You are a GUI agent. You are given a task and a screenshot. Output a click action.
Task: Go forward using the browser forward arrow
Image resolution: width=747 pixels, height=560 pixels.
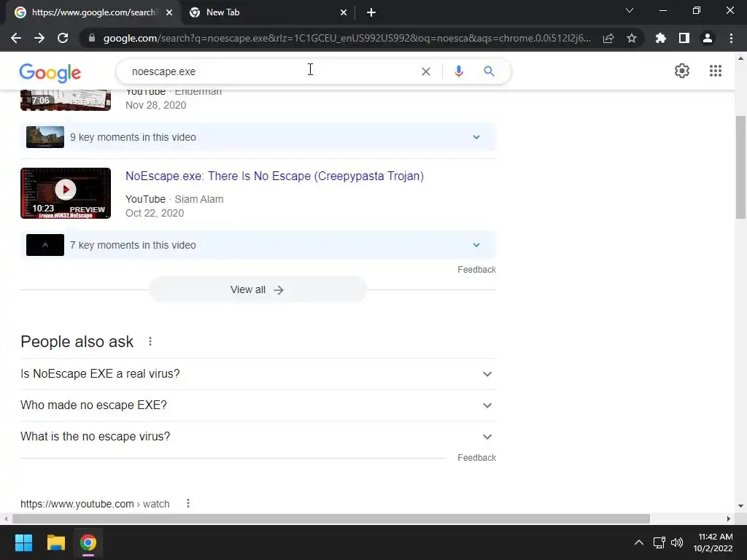point(39,38)
